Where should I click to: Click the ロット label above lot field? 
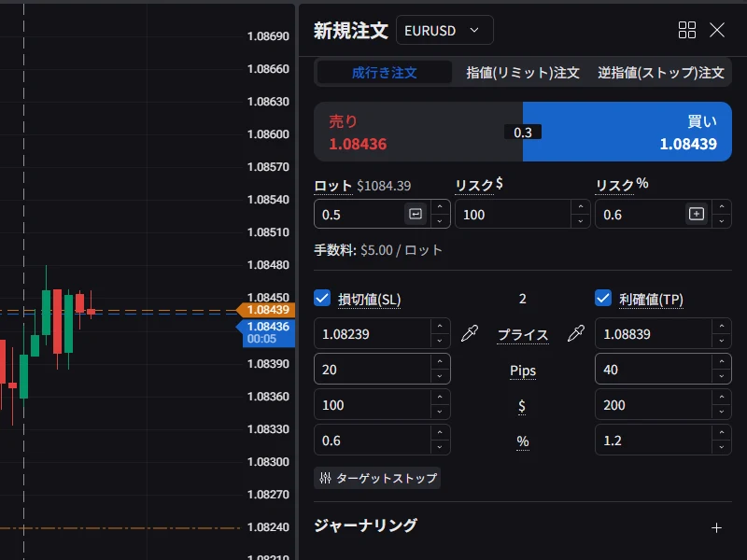[333, 186]
